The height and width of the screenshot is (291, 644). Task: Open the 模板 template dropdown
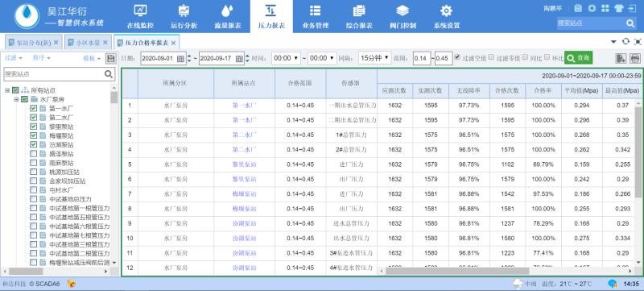[x=92, y=58]
